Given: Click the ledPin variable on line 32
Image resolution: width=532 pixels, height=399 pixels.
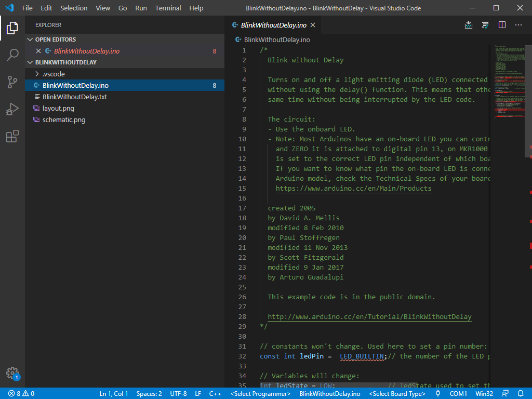Looking at the screenshot, I should (x=312, y=356).
